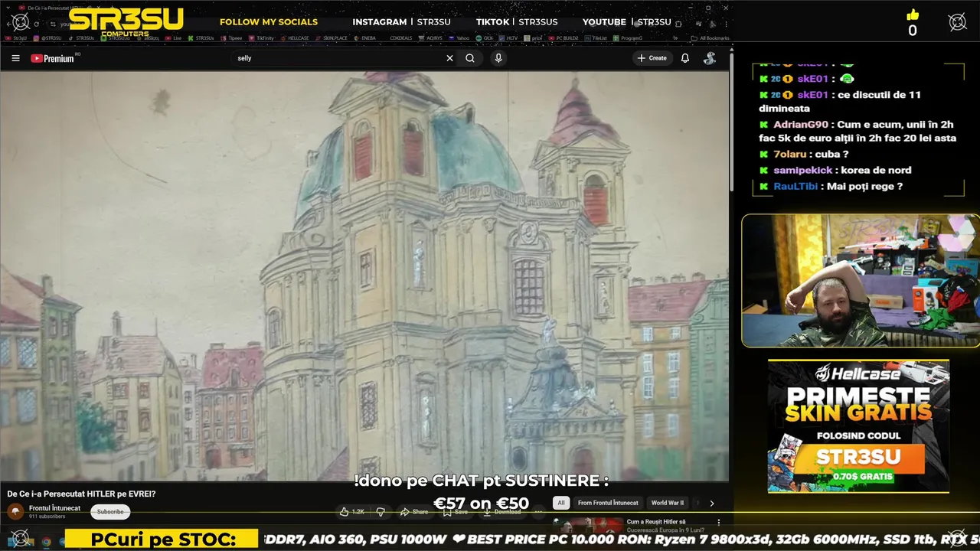The image size is (980, 551).
Task: Select the 'World War II' chip
Action: (668, 503)
